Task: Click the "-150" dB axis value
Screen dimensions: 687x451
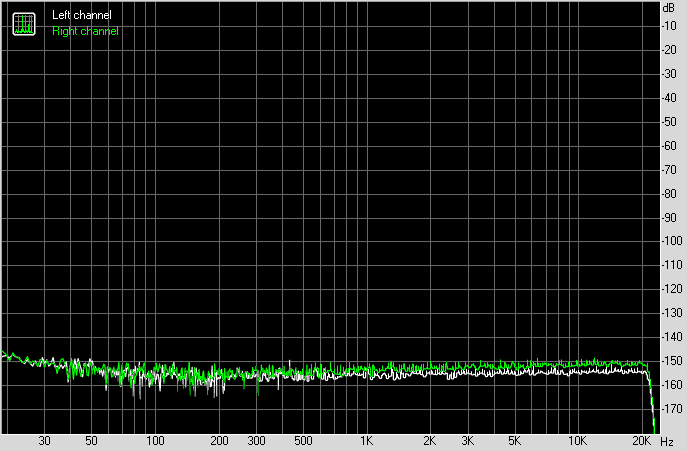Action: (672, 361)
